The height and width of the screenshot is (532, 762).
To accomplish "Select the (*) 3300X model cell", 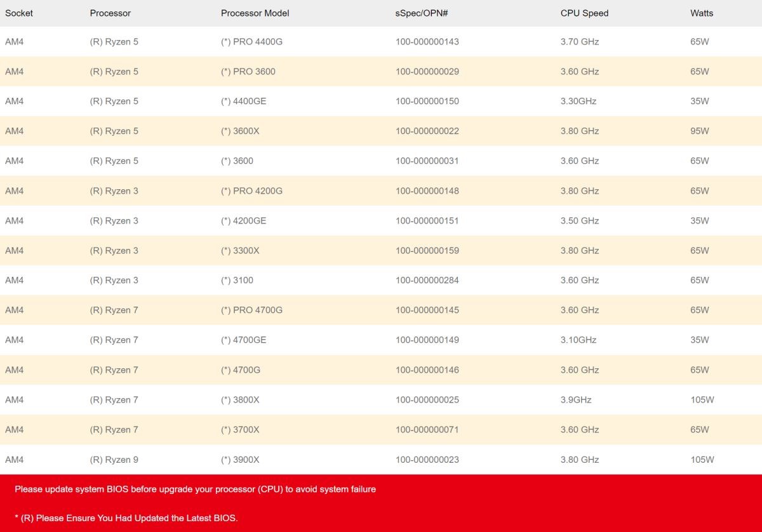I will [240, 251].
